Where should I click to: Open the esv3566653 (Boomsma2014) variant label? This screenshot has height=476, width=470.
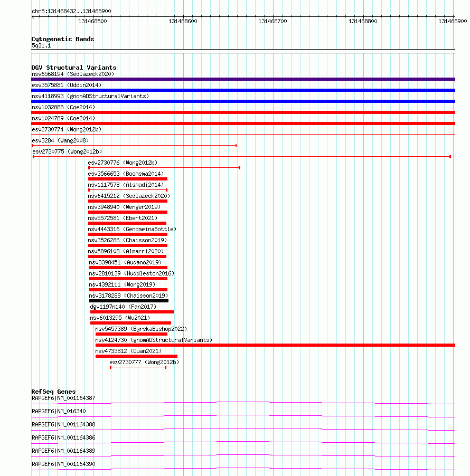(126, 174)
